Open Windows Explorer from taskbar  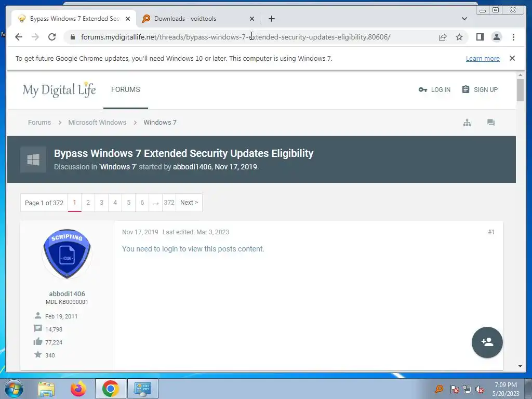coord(46,389)
